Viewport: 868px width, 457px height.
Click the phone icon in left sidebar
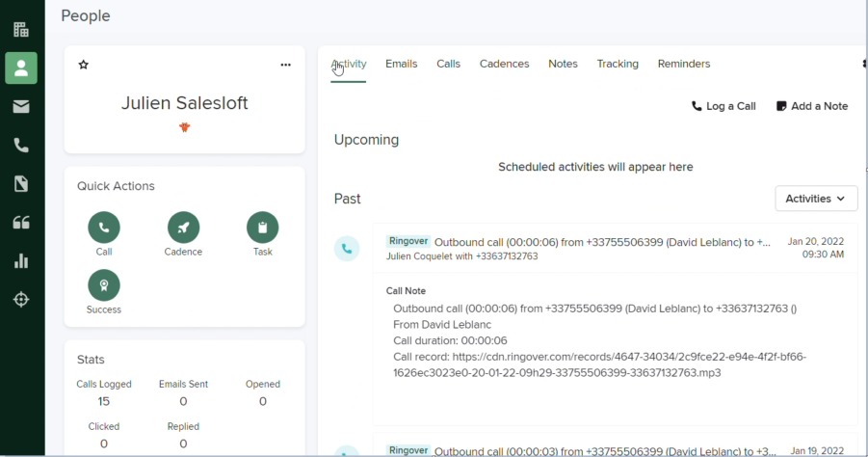(21, 146)
